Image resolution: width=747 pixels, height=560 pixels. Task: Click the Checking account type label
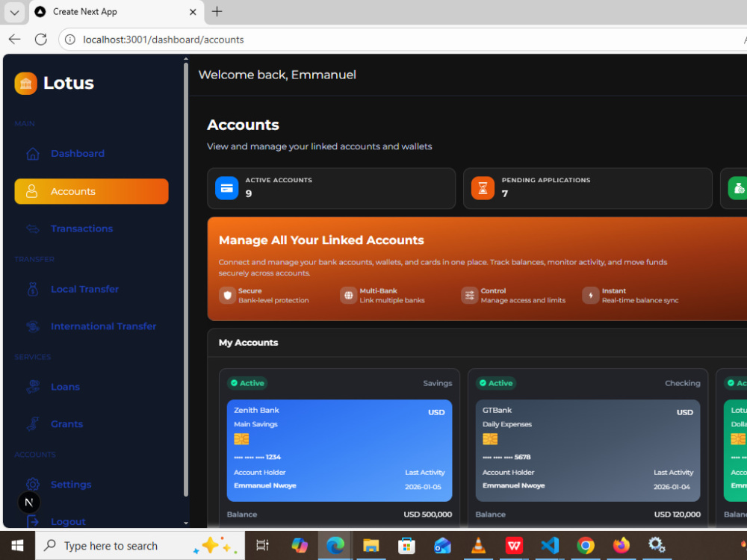(683, 383)
